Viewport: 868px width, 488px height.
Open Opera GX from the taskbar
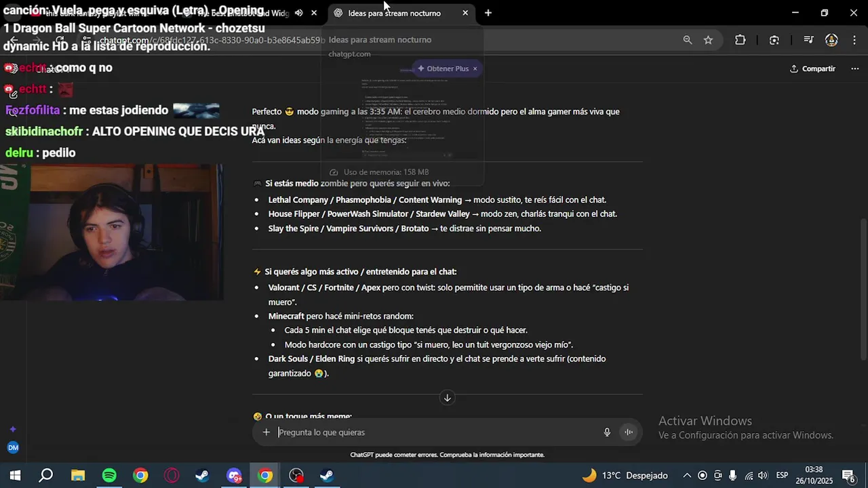pos(172,475)
